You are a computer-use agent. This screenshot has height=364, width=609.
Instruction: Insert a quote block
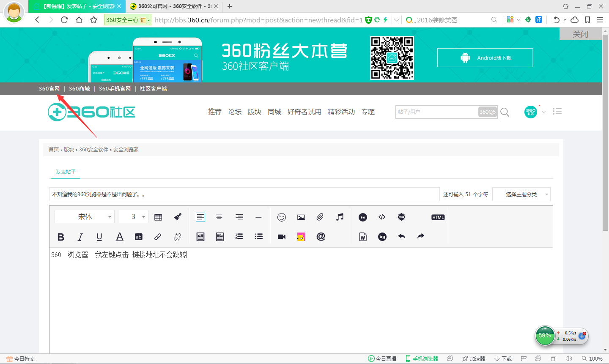[363, 217]
